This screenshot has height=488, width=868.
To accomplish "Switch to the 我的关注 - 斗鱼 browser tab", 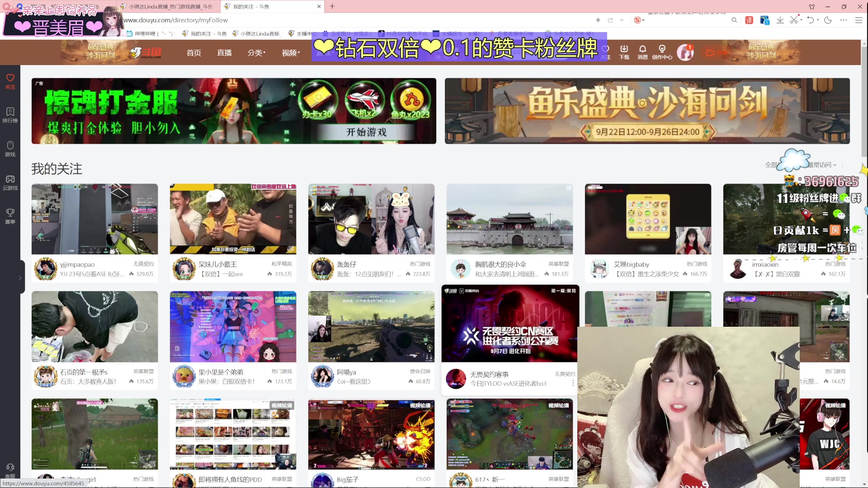I will (x=273, y=6).
